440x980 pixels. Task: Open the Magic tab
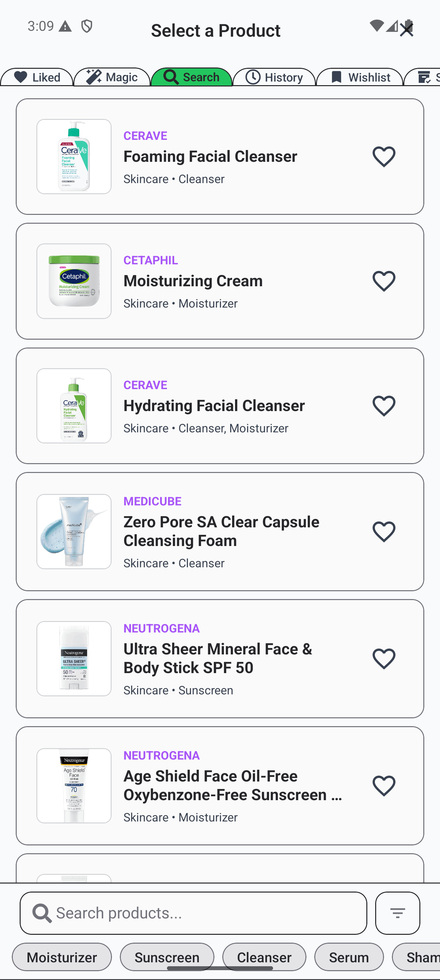112,77
